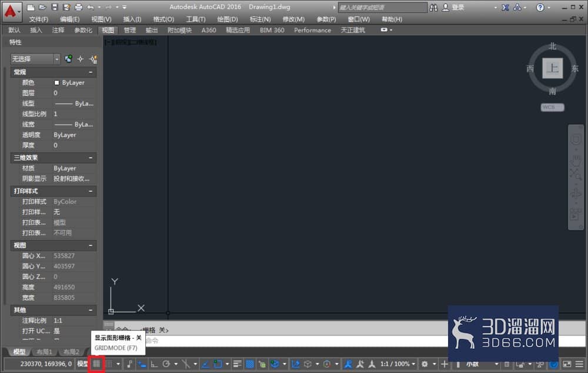
Task: Click the workspace switching gear icon
Action: 425,364
